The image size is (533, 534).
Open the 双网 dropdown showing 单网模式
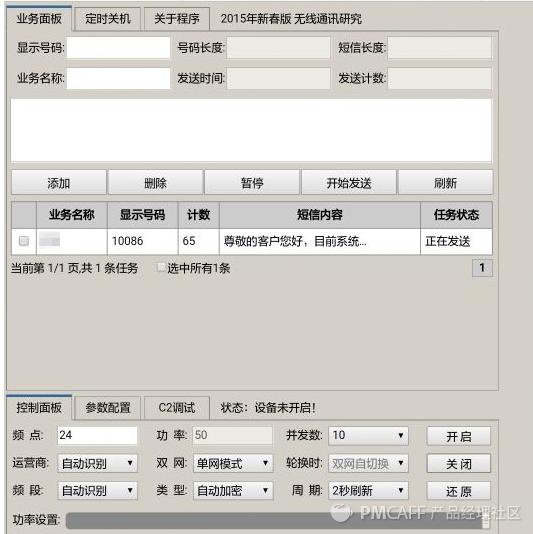pyautogui.click(x=233, y=463)
